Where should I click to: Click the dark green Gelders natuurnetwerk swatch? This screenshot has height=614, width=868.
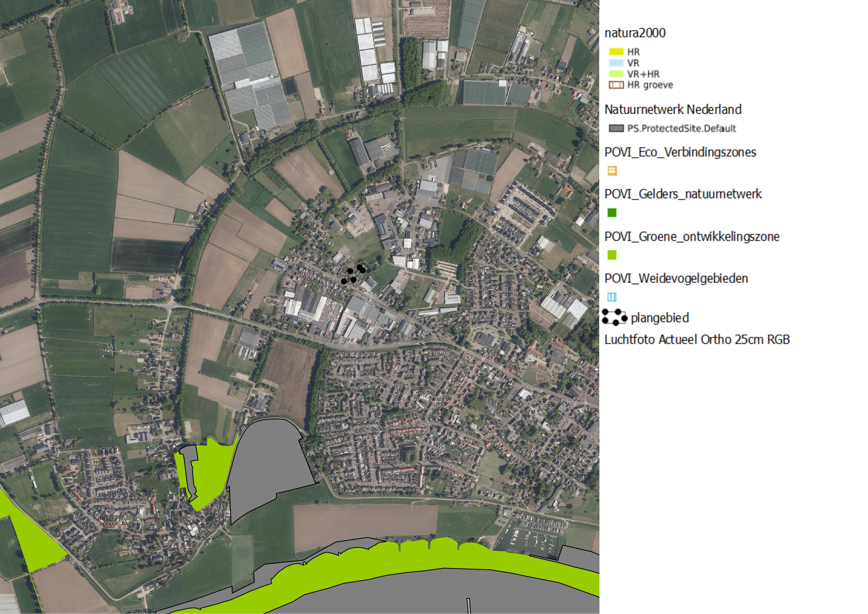612,213
